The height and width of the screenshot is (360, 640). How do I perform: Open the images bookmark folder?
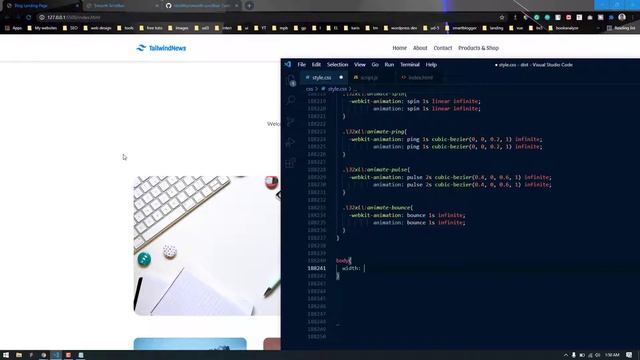(x=178, y=28)
